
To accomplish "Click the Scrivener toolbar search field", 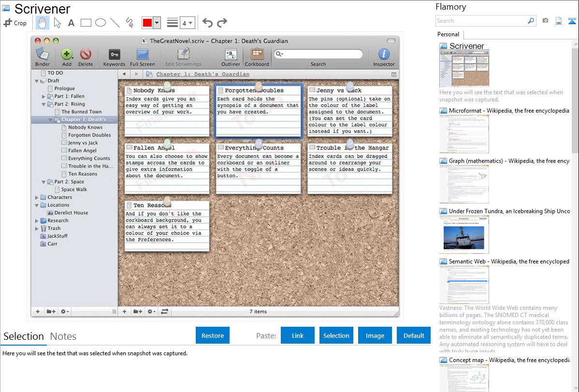I will 318,54.
